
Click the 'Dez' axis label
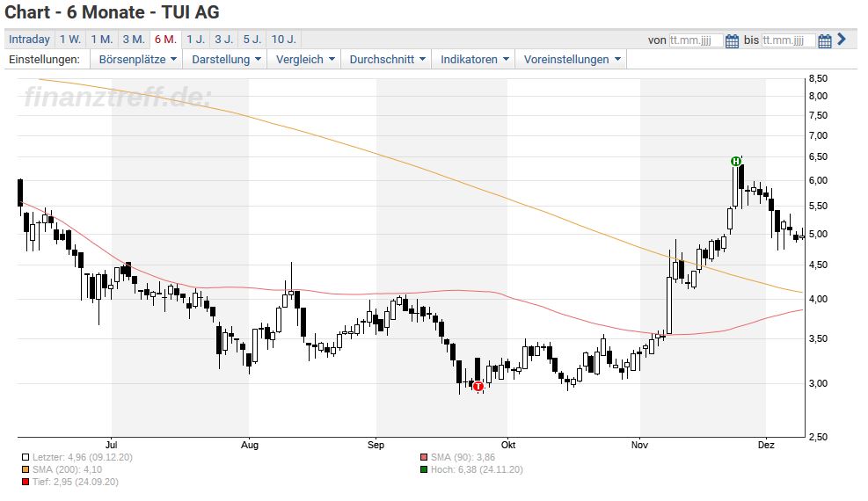pos(766,445)
